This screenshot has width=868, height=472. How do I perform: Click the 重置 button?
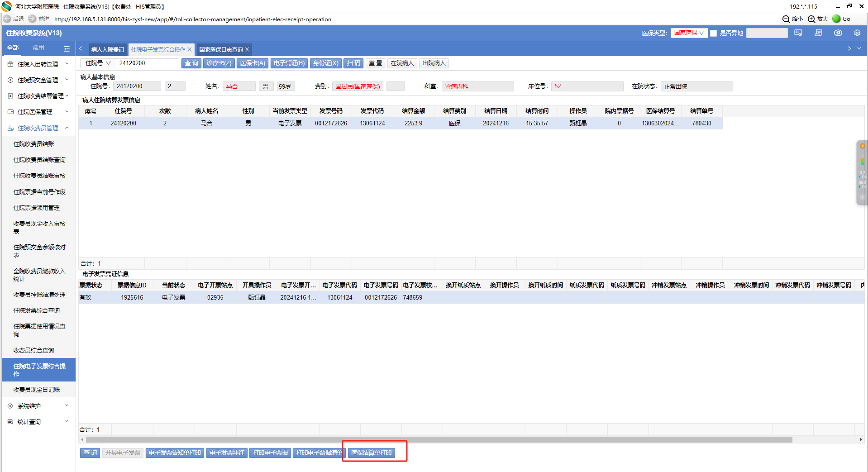(375, 63)
